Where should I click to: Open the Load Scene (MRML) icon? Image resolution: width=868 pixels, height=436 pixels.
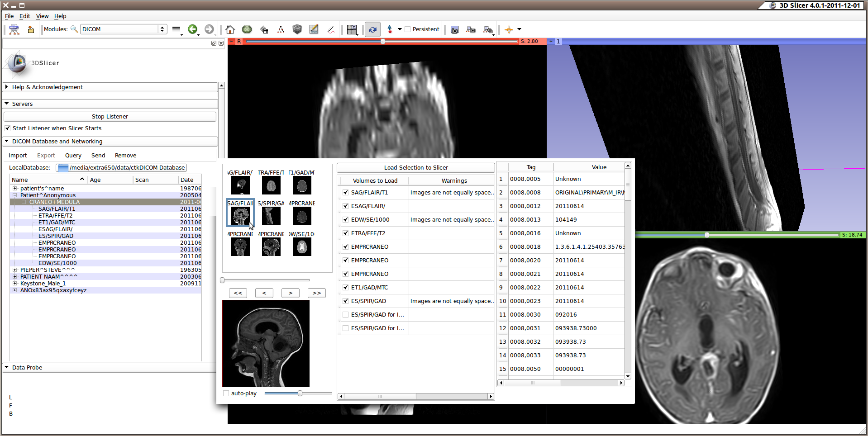14,29
